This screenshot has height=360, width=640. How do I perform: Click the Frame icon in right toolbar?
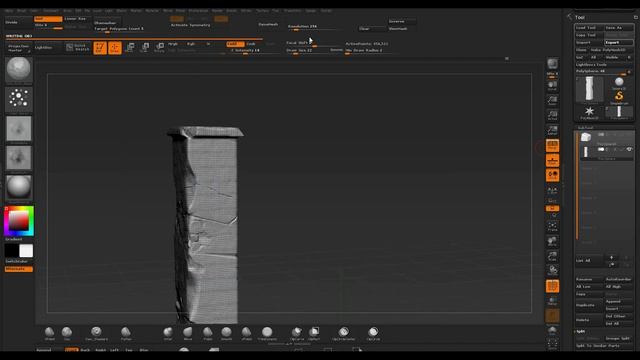click(552, 227)
